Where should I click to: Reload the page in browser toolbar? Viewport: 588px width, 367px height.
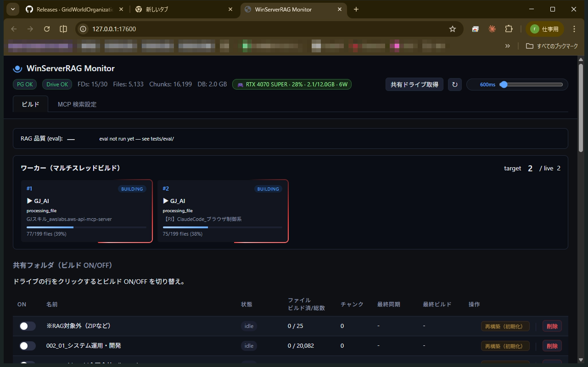tap(47, 29)
